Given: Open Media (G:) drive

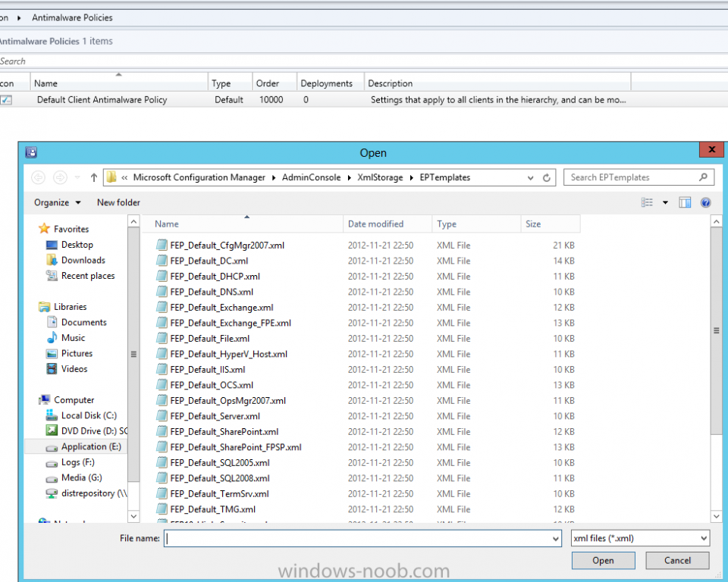Looking at the screenshot, I should [x=74, y=477].
